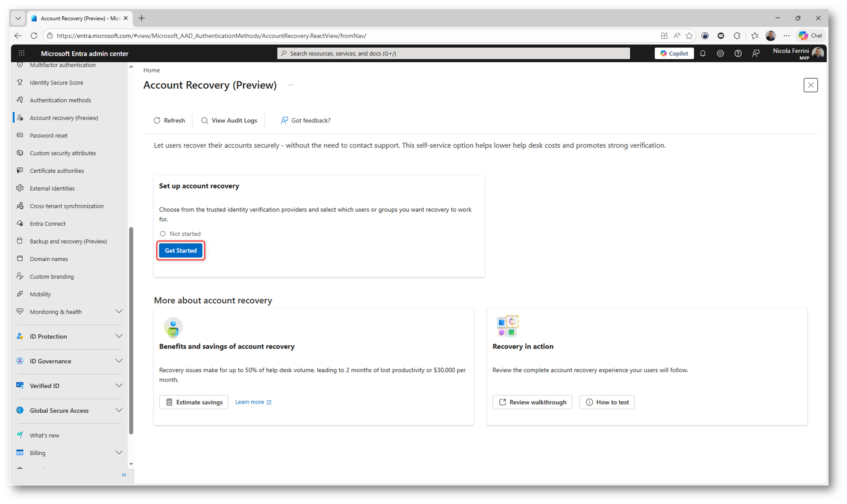The image size is (847, 504).
Task: Click the Copilot button
Action: [x=674, y=53]
